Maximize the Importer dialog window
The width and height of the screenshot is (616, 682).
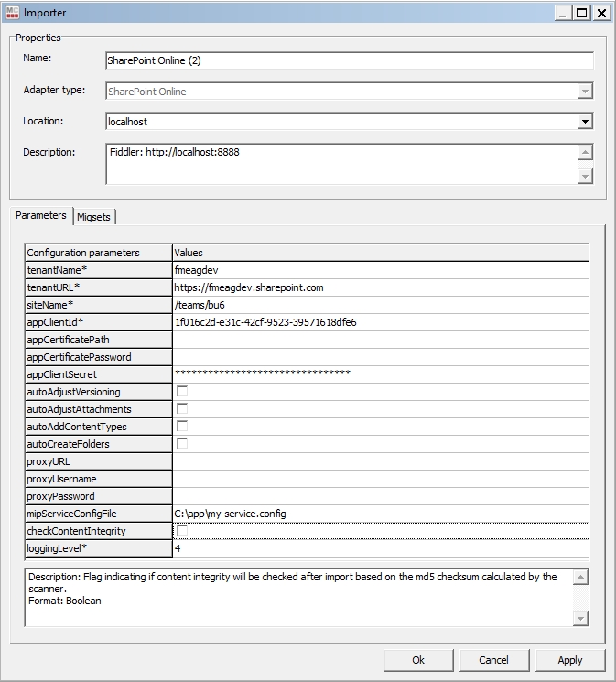point(582,13)
